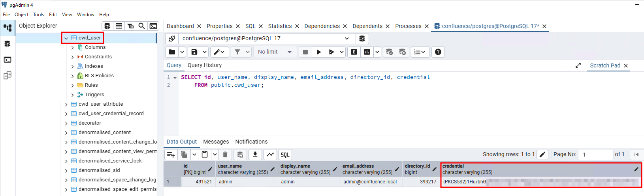Click connection status icon beside connection name

pyautogui.click(x=172, y=39)
